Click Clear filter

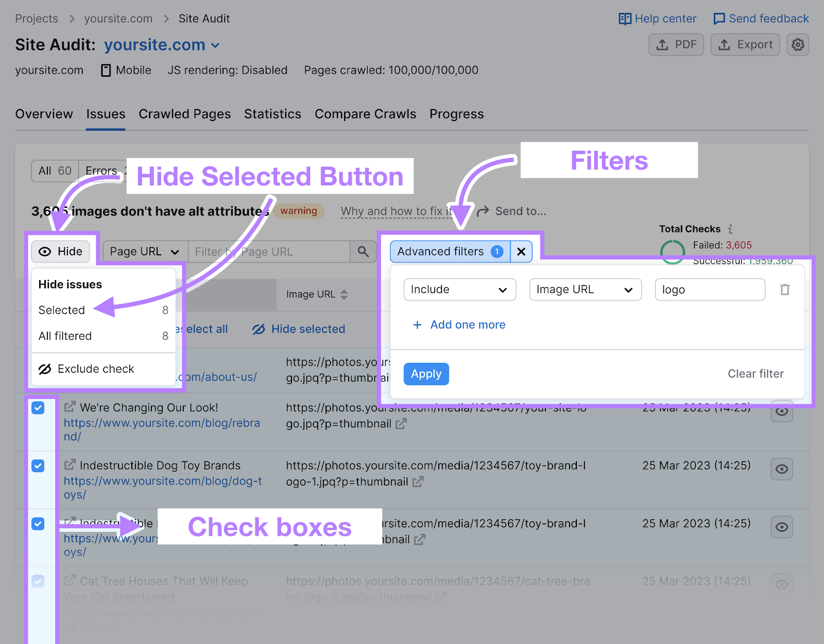pos(756,374)
